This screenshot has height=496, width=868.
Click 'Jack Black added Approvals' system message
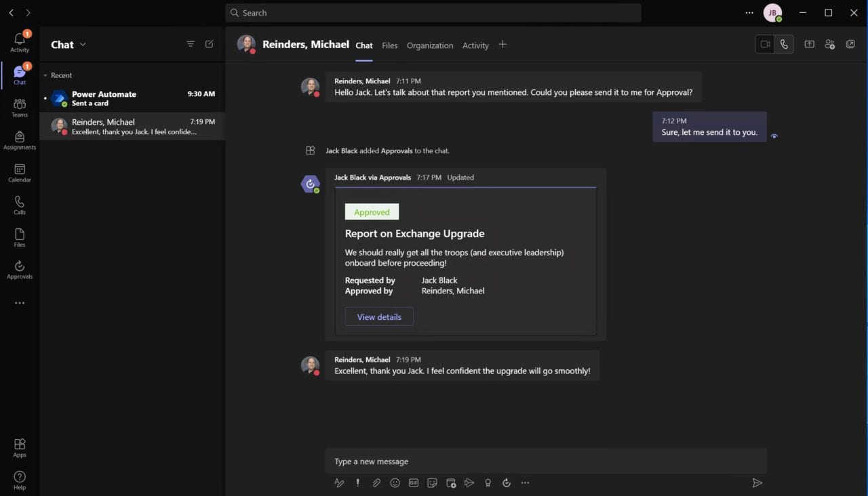point(387,150)
